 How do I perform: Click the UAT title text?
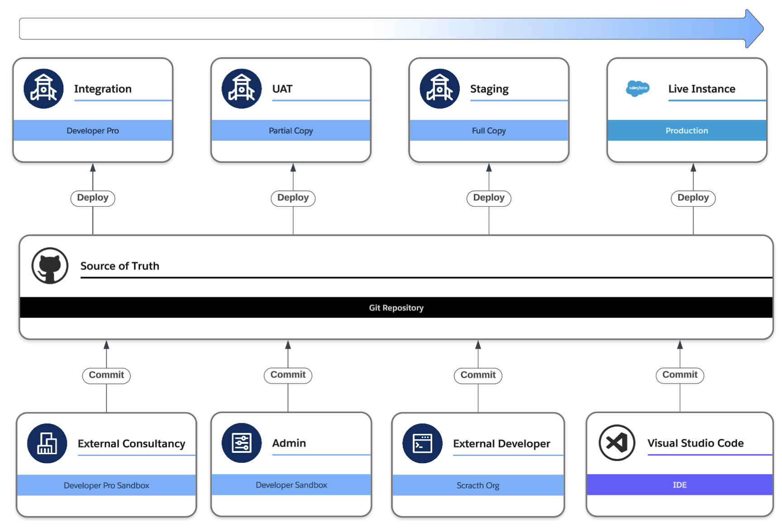(x=282, y=89)
